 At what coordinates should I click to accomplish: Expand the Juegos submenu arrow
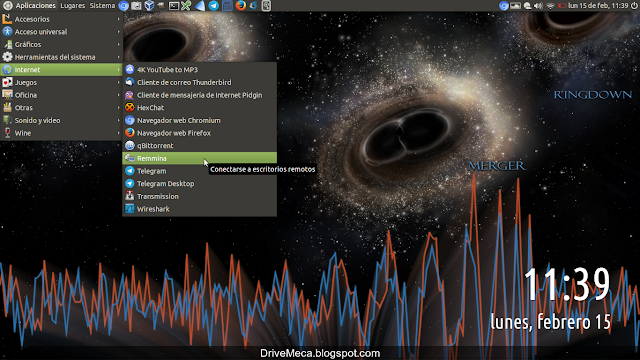click(118, 82)
